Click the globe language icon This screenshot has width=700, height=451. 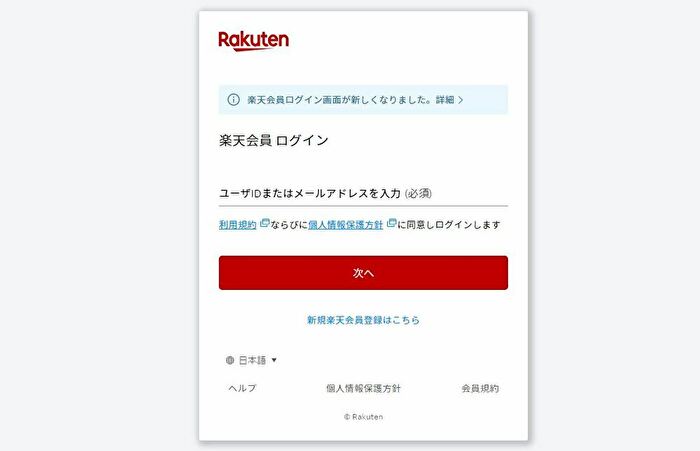coord(230,360)
